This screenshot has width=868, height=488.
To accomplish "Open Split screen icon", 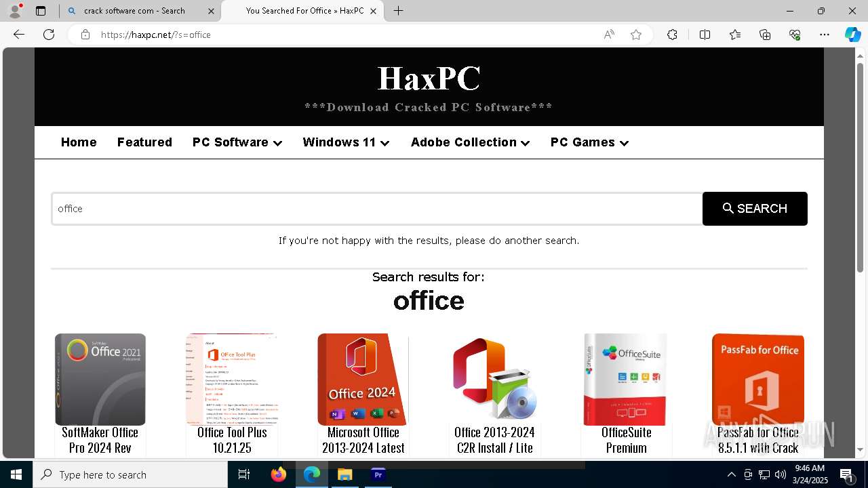I will click(705, 35).
